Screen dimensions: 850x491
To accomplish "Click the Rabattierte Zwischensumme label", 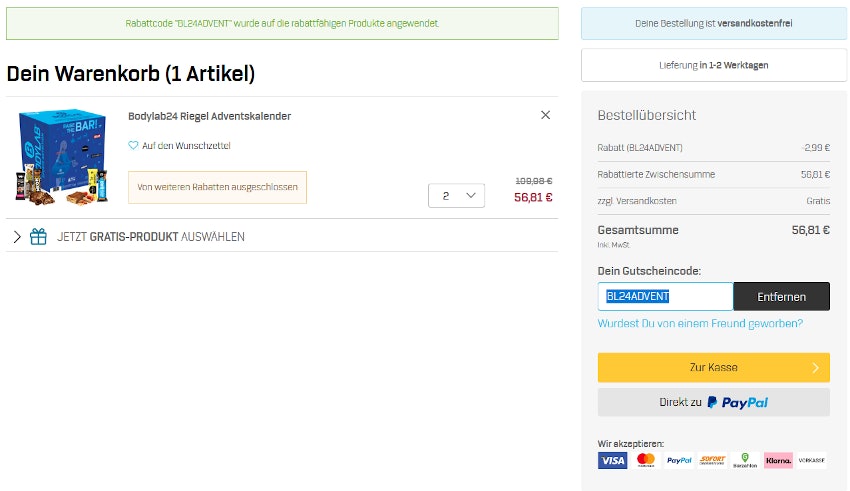I will (656, 174).
